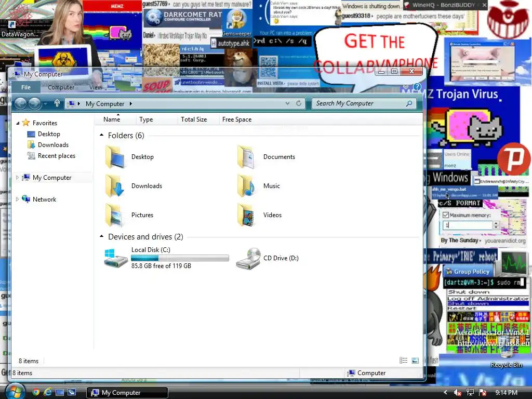This screenshot has width=532, height=399.
Task: Open the recent locations dropdown arrow
Action: (x=45, y=104)
